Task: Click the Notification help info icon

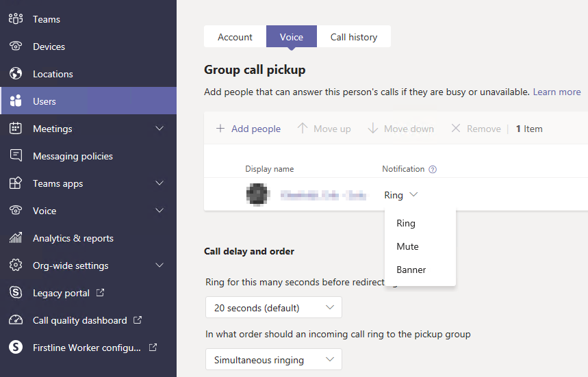Action: [433, 170]
